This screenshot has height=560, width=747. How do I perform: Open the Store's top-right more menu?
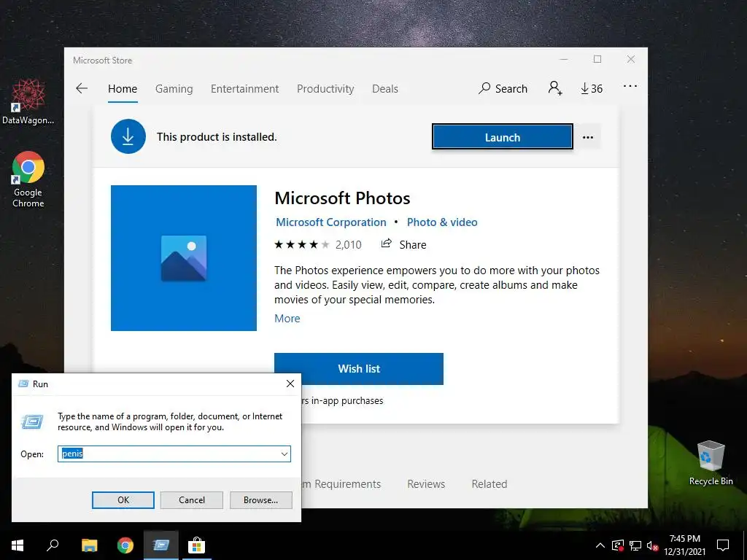pyautogui.click(x=630, y=86)
